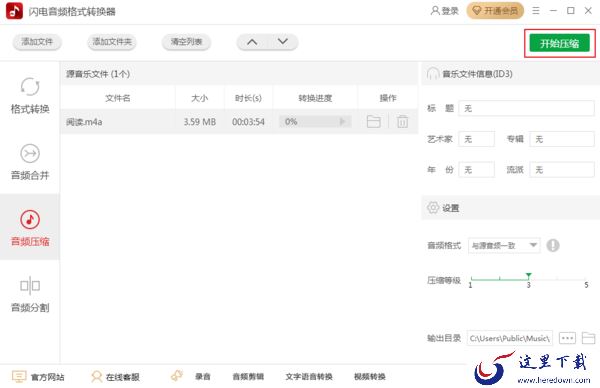
Task: Browse output directory with the ellipsis button
Action: [x=567, y=338]
